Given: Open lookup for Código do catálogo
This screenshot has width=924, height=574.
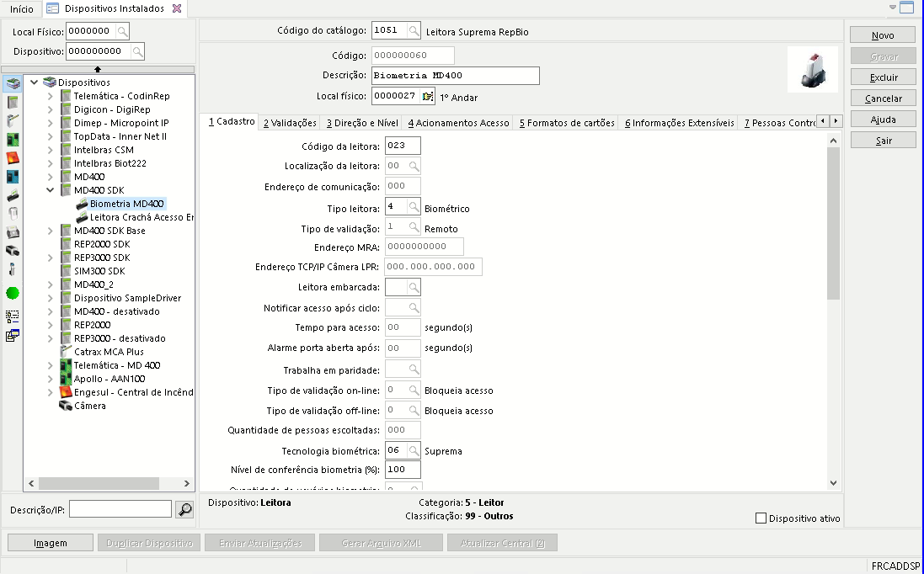Looking at the screenshot, I should tap(414, 31).
